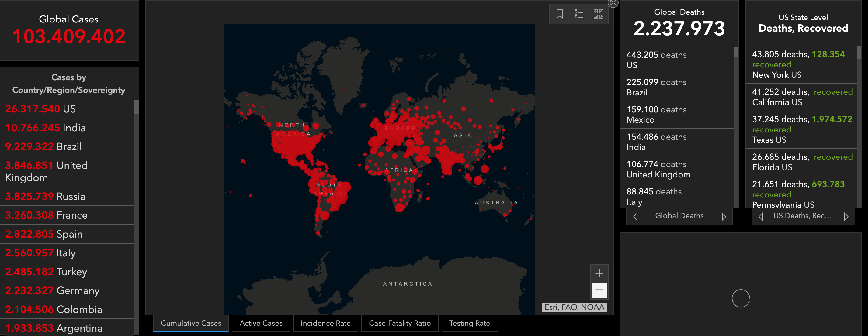Open the Incidence Rate tab
Screen dimensions: 868x336
pos(325,323)
